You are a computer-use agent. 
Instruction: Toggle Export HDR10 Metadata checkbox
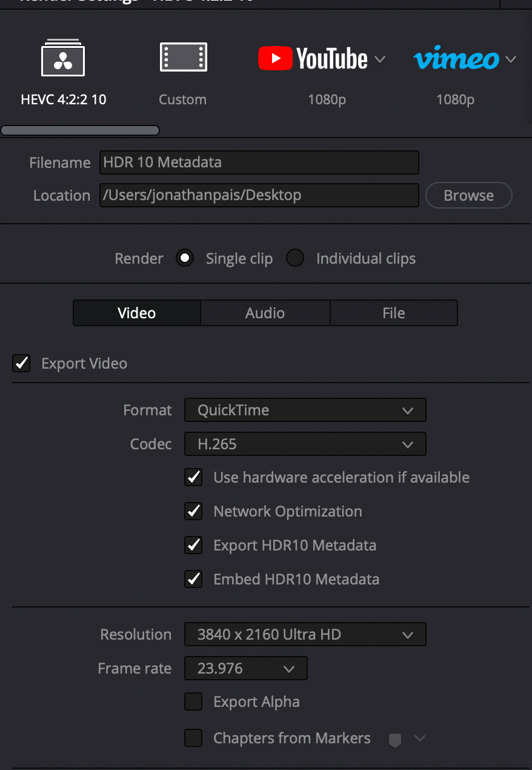[x=193, y=546]
